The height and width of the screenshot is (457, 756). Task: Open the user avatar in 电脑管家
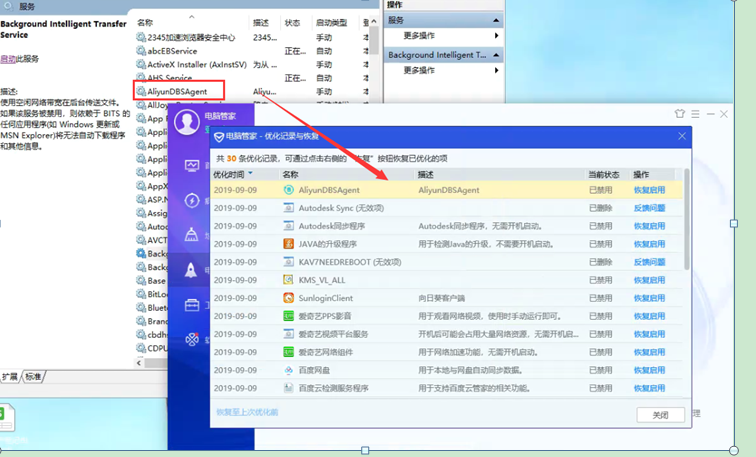tap(187, 121)
